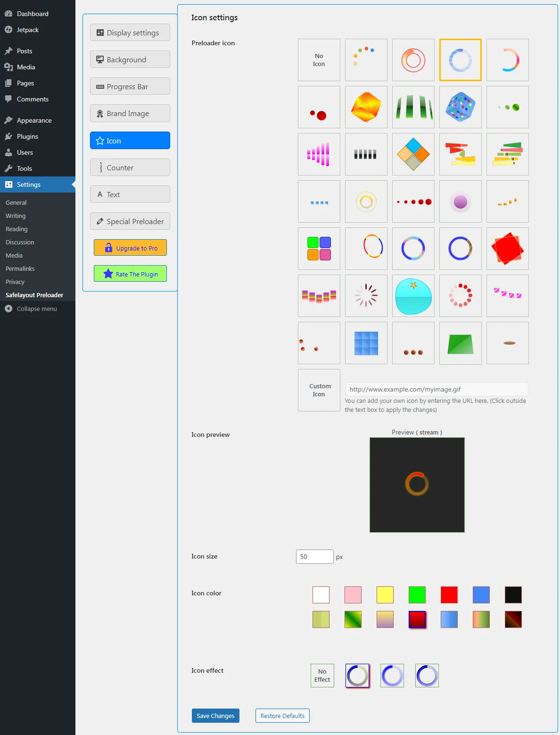The height and width of the screenshot is (735, 560).
Task: Pick the gray spinner spokes preloader icon
Action: tap(366, 296)
